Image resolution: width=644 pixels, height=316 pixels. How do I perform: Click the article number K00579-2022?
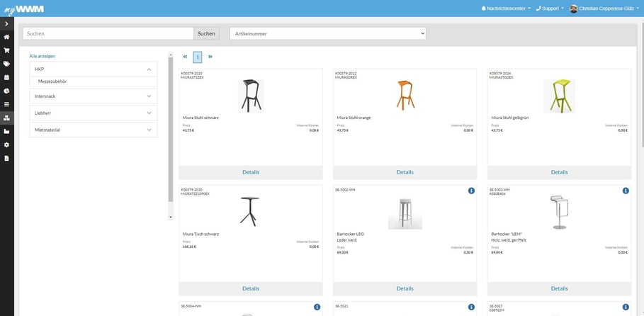(346, 73)
